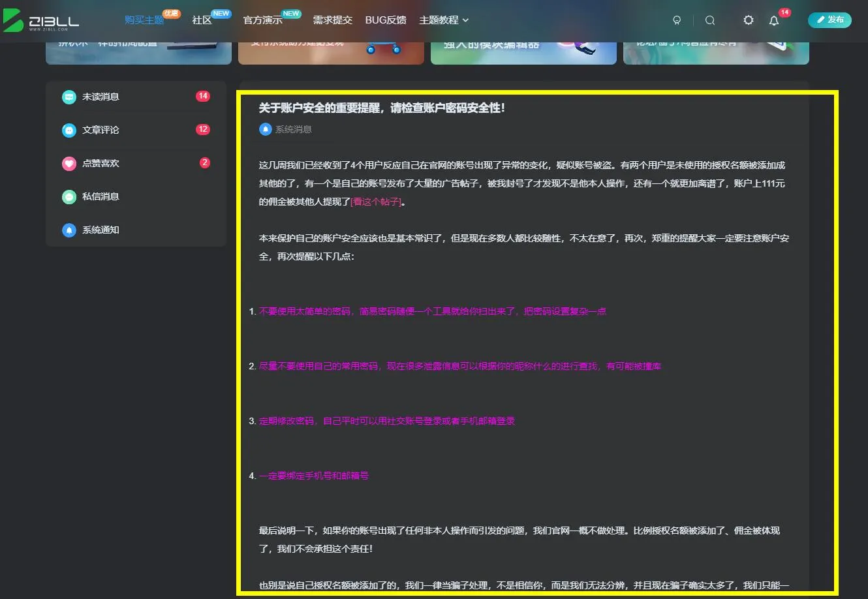Click the paragraph starting 也别是说自己授权名额
The image size is (868, 599).
[524, 586]
